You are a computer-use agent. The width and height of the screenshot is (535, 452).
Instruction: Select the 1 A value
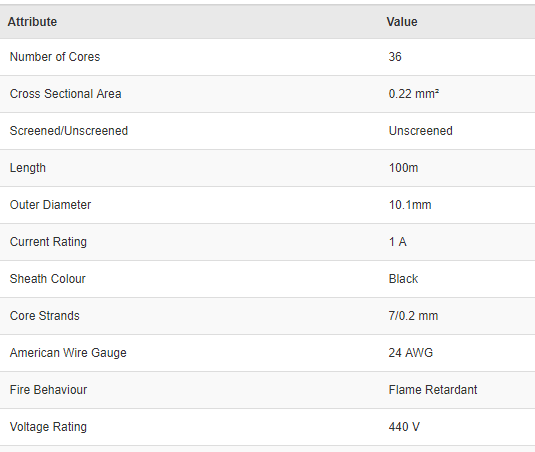click(397, 242)
